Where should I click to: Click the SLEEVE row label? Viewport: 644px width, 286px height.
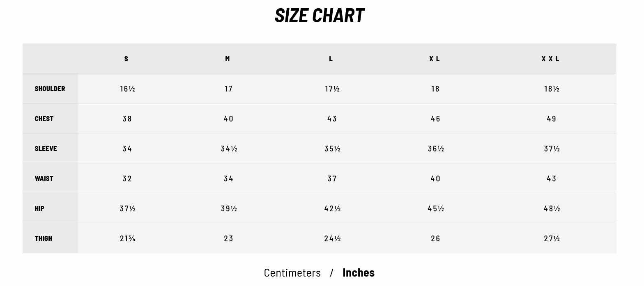tap(46, 149)
